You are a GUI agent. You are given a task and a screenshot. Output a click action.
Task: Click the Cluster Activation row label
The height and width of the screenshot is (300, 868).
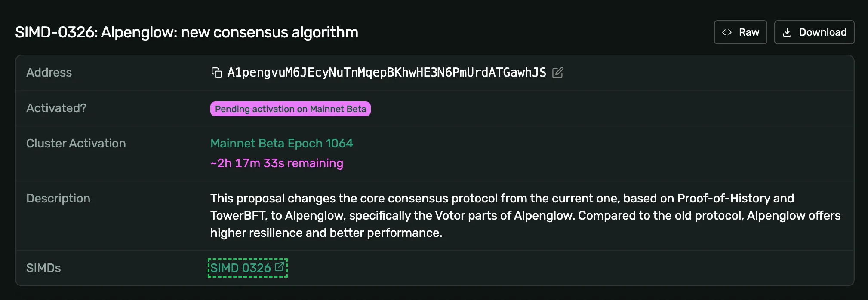pos(76,144)
